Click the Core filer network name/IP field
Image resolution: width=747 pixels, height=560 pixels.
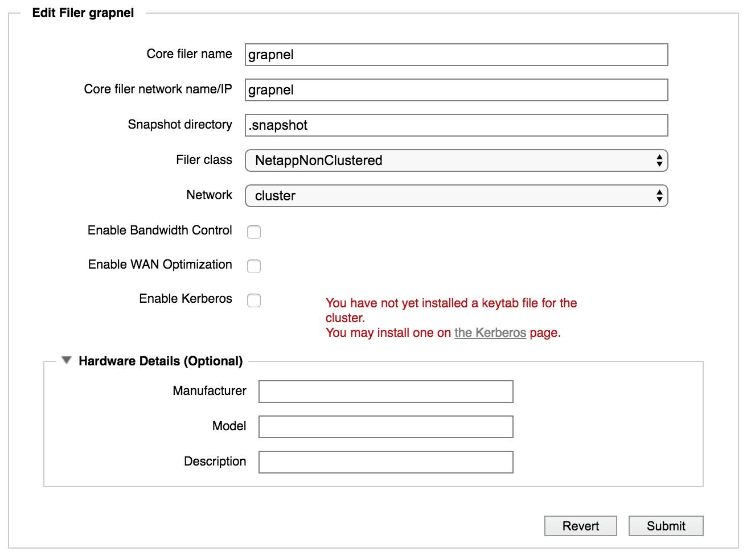point(456,90)
